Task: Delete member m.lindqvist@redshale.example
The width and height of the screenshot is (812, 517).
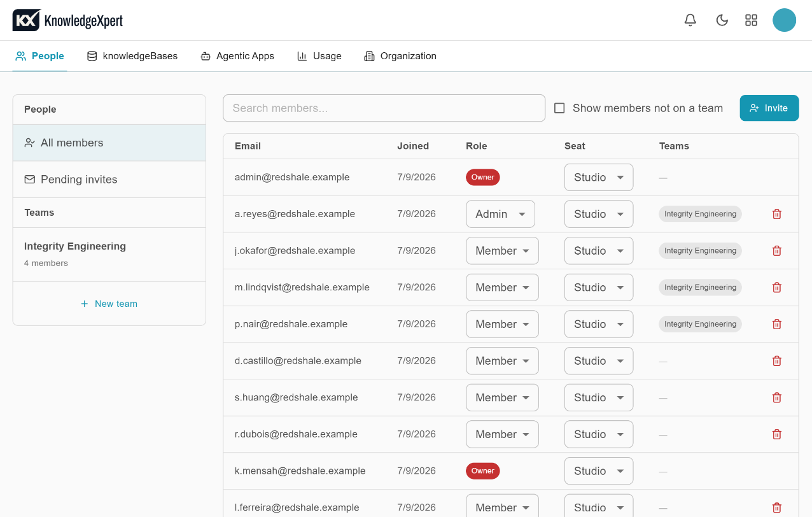Action: point(777,288)
